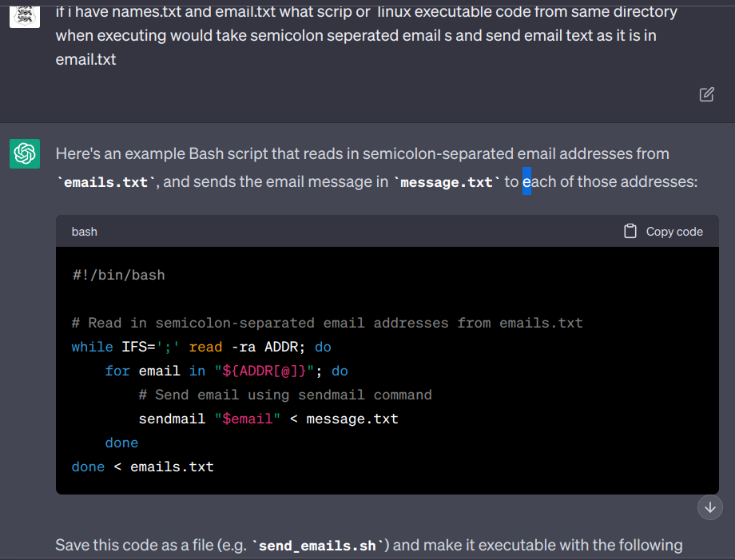Image resolution: width=735 pixels, height=560 pixels.
Task: Click the clipboard icon in code header
Action: click(x=630, y=231)
